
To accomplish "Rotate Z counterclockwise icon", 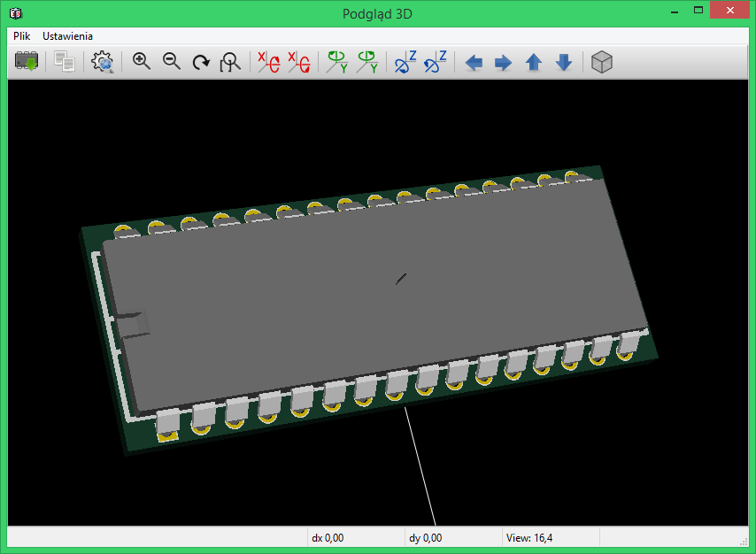I will coord(435,62).
